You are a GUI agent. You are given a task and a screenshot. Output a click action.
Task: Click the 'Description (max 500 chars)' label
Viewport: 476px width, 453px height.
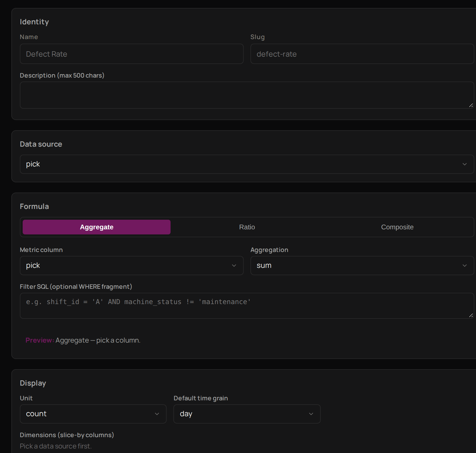62,75
